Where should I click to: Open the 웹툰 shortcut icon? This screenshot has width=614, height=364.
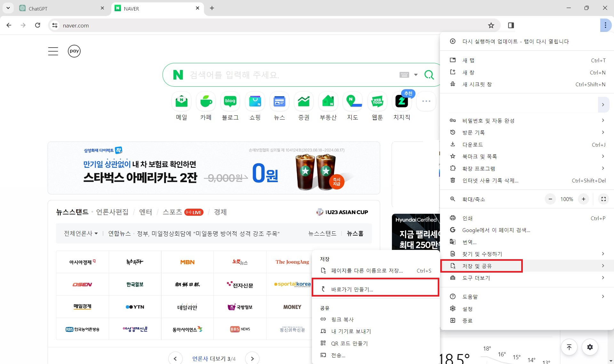click(x=377, y=101)
